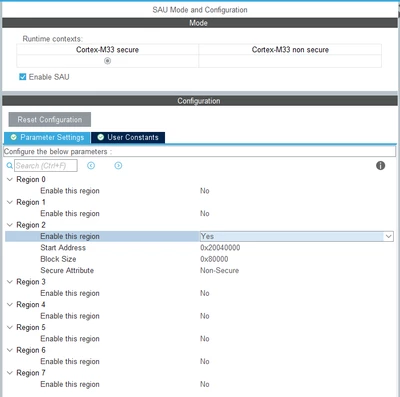The height and width of the screenshot is (397, 400).
Task: Click the Region 4 label
Action: click(x=31, y=304)
